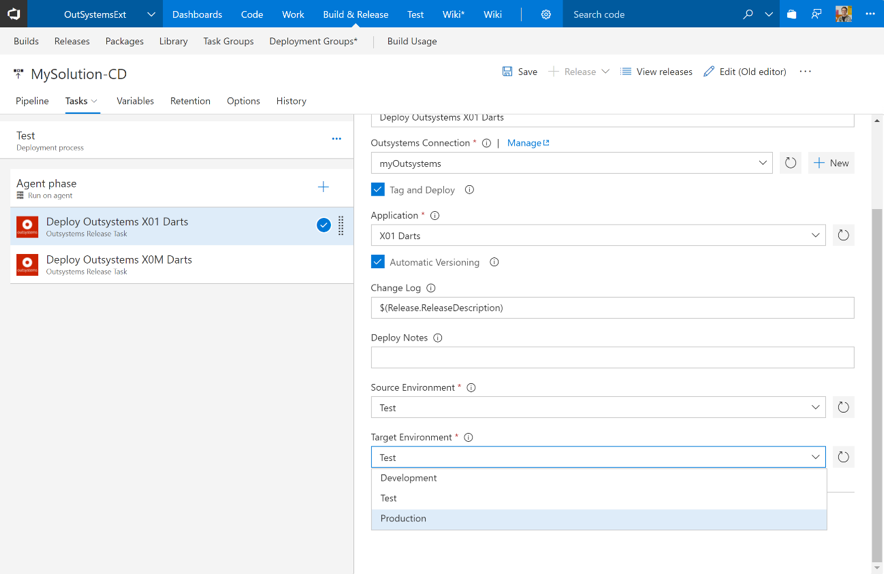This screenshot has width=884, height=574.
Task: Refresh the Target Environment list
Action: (x=843, y=457)
